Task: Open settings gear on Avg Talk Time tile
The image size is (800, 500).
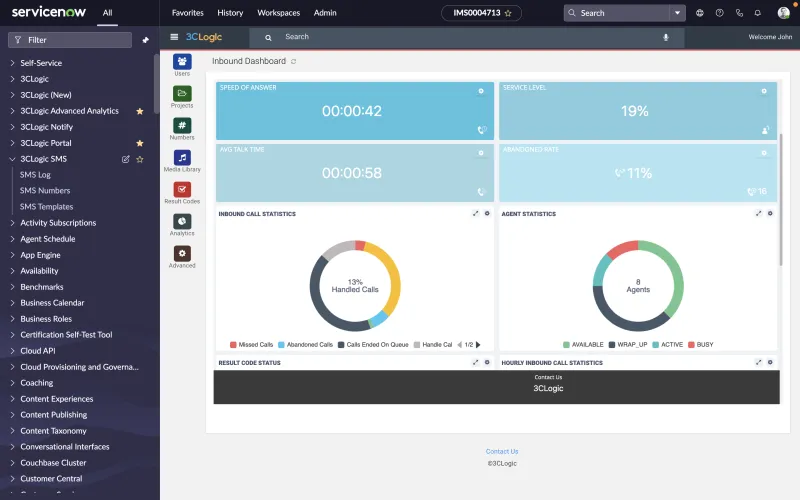Action: click(x=481, y=153)
